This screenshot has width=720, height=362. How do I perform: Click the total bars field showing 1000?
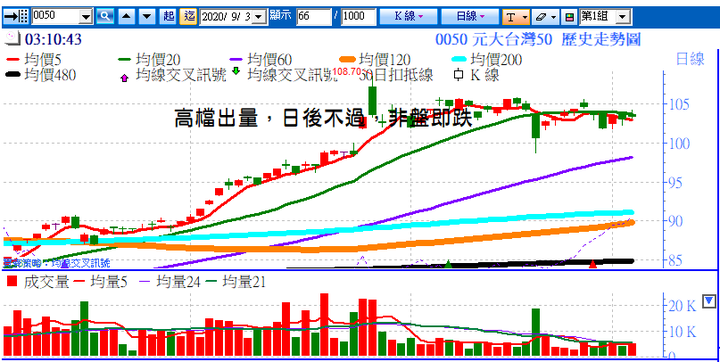coord(359,17)
